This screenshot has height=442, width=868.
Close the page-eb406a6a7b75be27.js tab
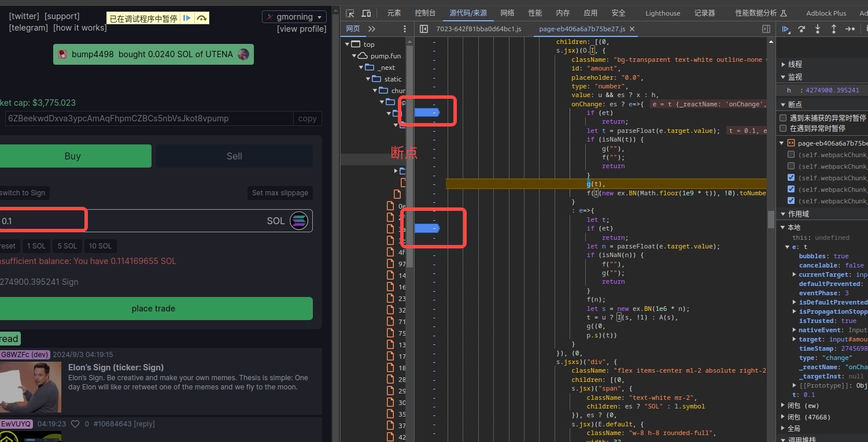pyautogui.click(x=631, y=29)
